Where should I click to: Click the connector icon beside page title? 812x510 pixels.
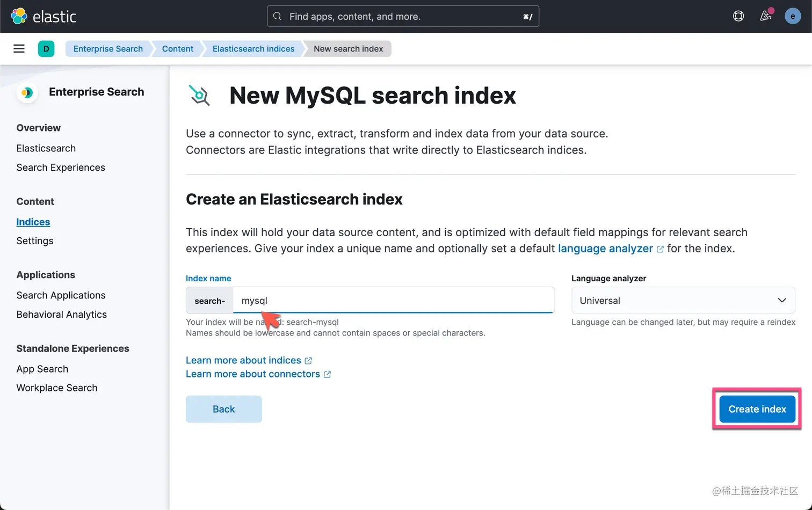click(199, 95)
